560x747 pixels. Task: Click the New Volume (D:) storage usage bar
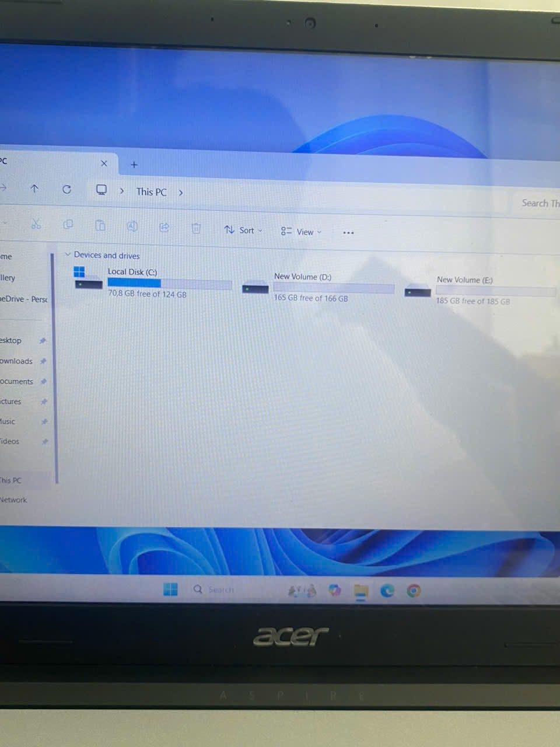click(x=334, y=288)
